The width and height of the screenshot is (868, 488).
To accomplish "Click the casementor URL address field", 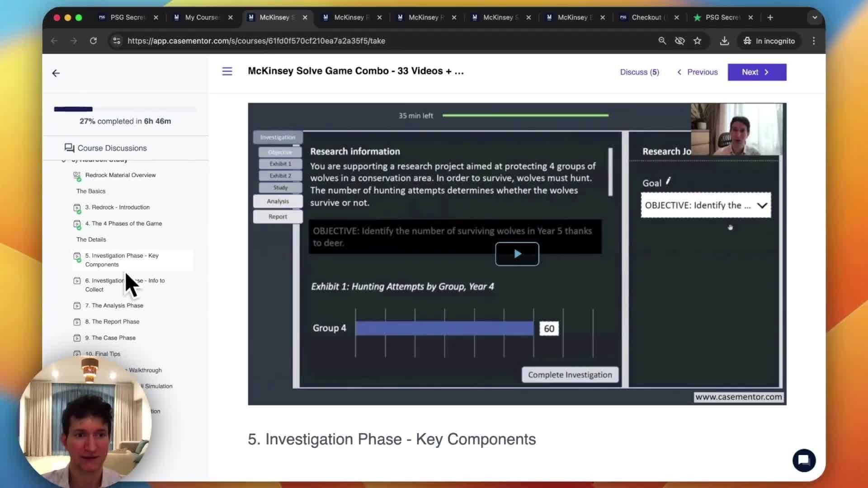I will point(256,41).
